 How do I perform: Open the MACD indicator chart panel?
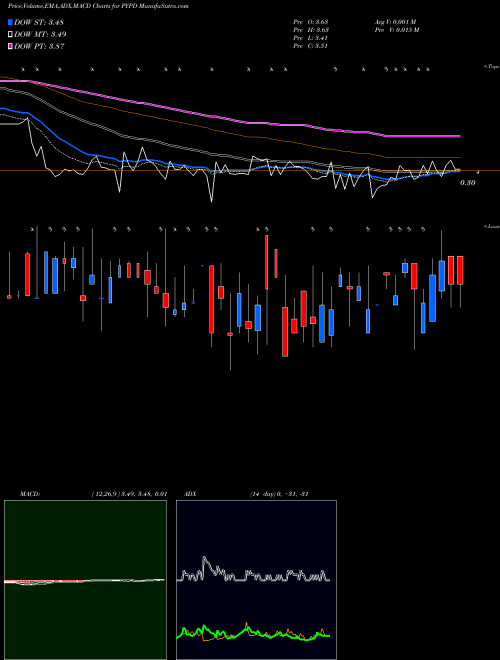85,580
